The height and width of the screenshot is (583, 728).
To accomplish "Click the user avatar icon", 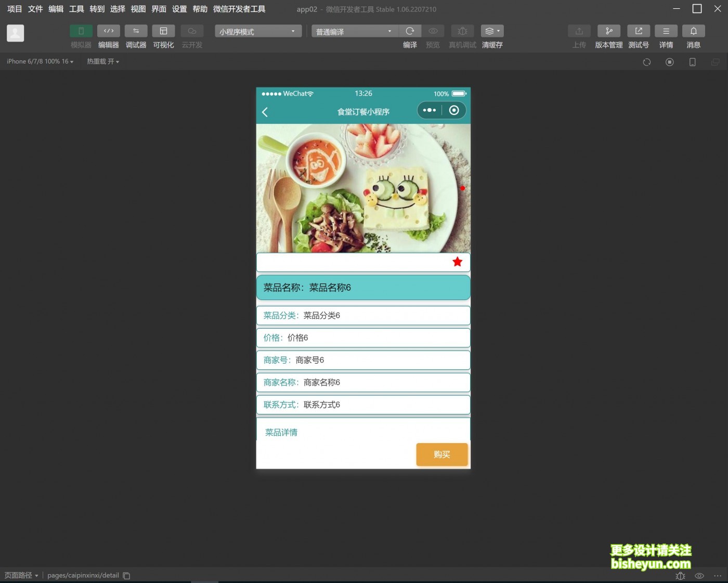I will pos(16,33).
